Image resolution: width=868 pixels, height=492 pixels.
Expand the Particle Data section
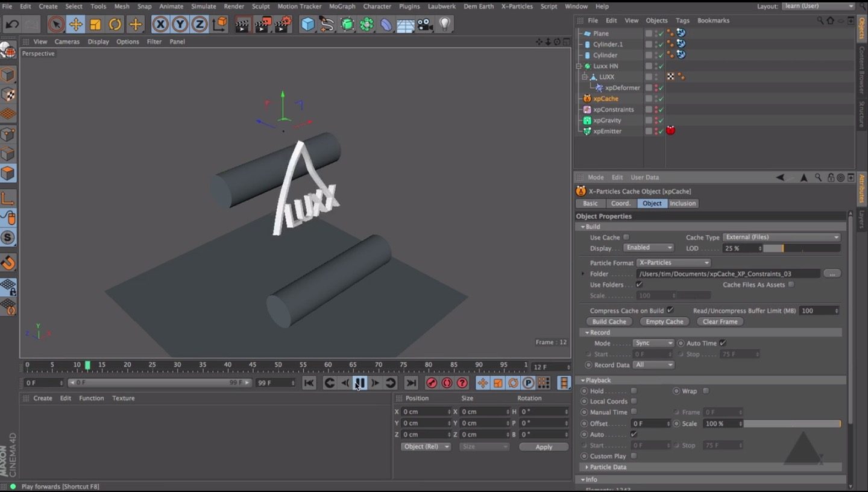(587, 467)
